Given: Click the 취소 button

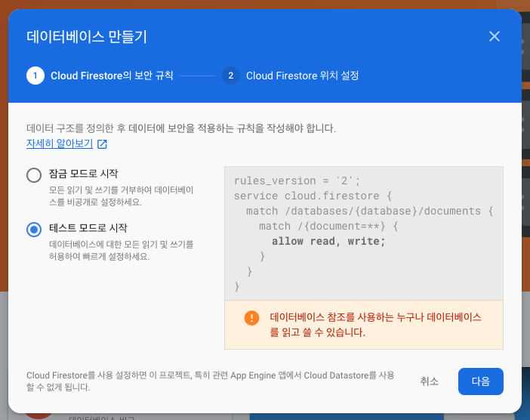Looking at the screenshot, I should coord(430,381).
